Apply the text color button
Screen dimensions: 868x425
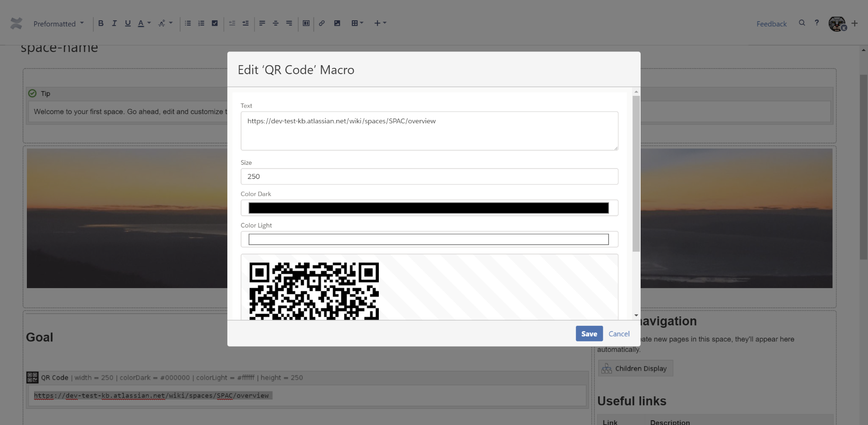[141, 23]
